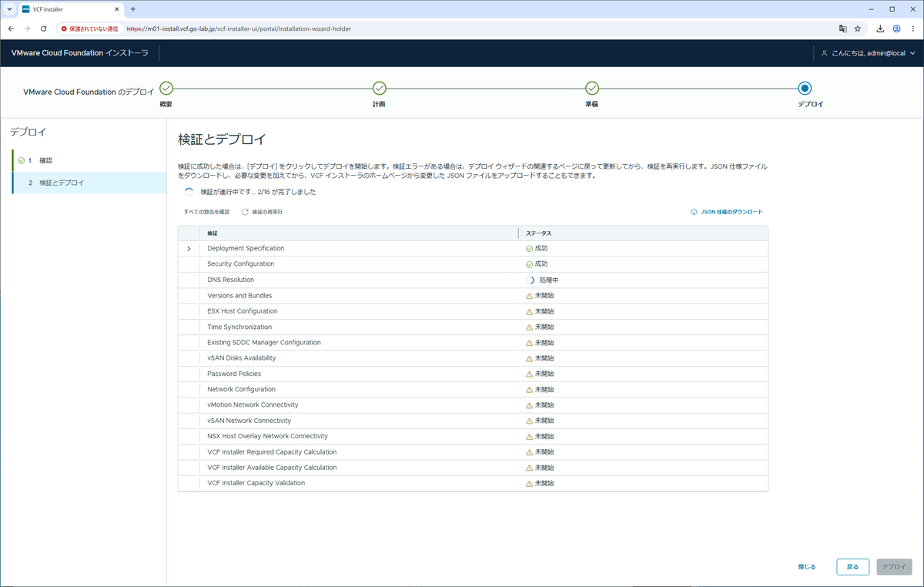
Task: Open the tab search dropdown
Action: point(8,9)
